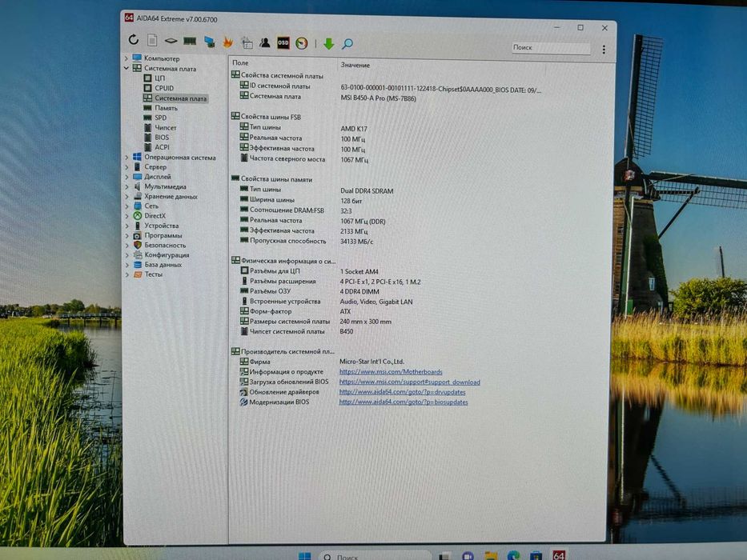Screen dimensions: 747x560
Task: Expand the DirectX node
Action: [x=127, y=216]
